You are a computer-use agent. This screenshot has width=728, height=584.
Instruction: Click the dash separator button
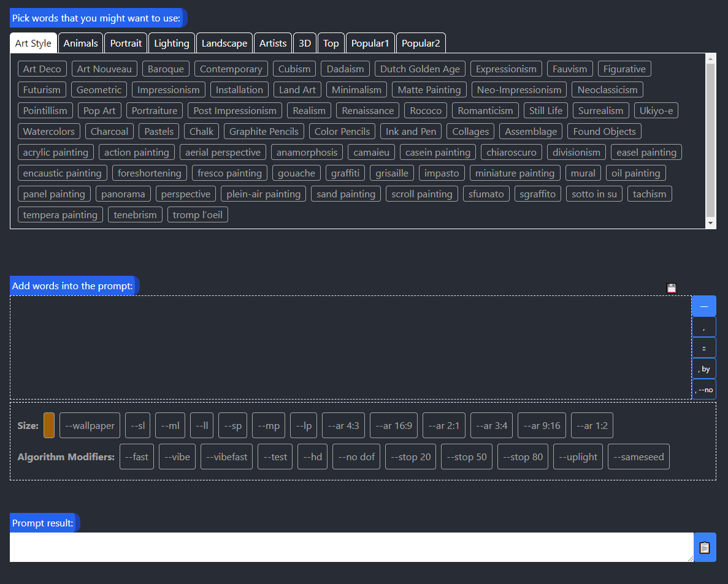(x=704, y=306)
